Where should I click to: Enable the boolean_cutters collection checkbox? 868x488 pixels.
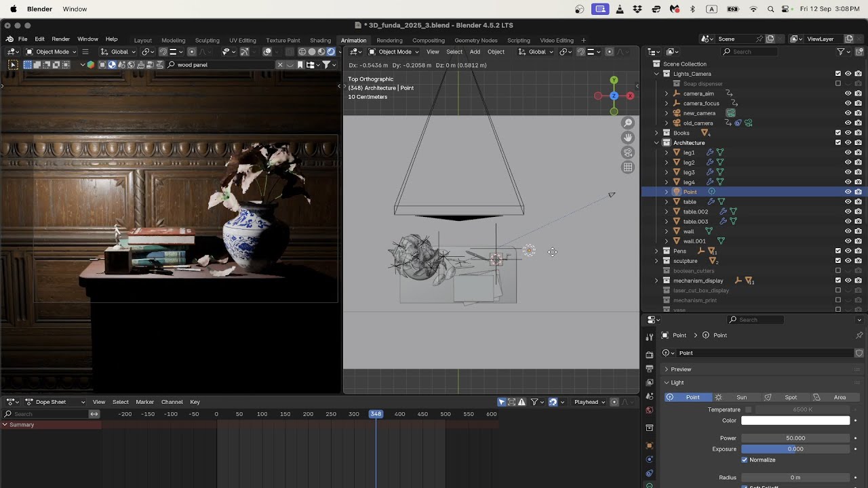coord(838,270)
